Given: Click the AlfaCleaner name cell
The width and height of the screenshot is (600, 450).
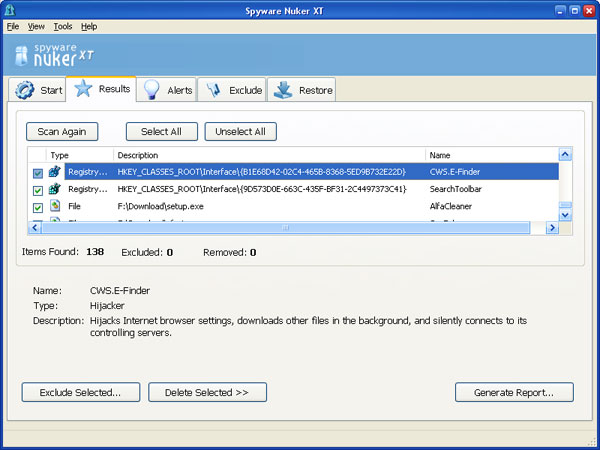Looking at the screenshot, I should [x=450, y=206].
